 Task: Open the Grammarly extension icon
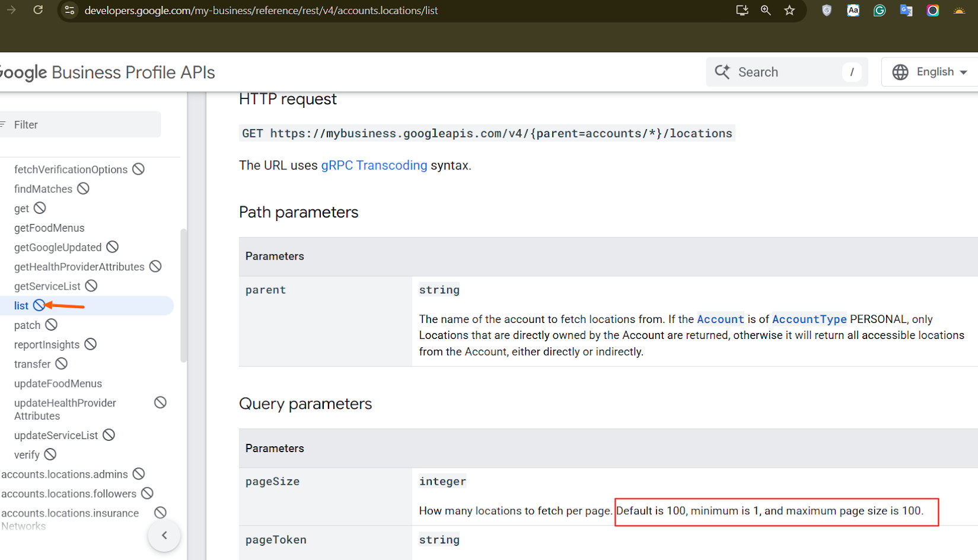[x=880, y=10]
